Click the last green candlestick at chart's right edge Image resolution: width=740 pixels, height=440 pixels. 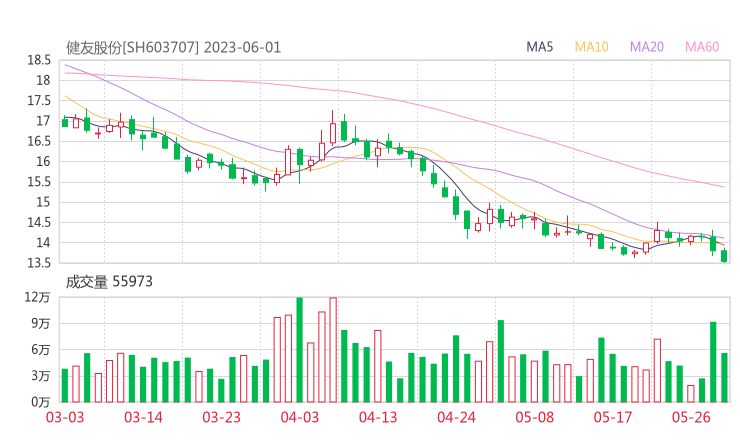pos(724,255)
